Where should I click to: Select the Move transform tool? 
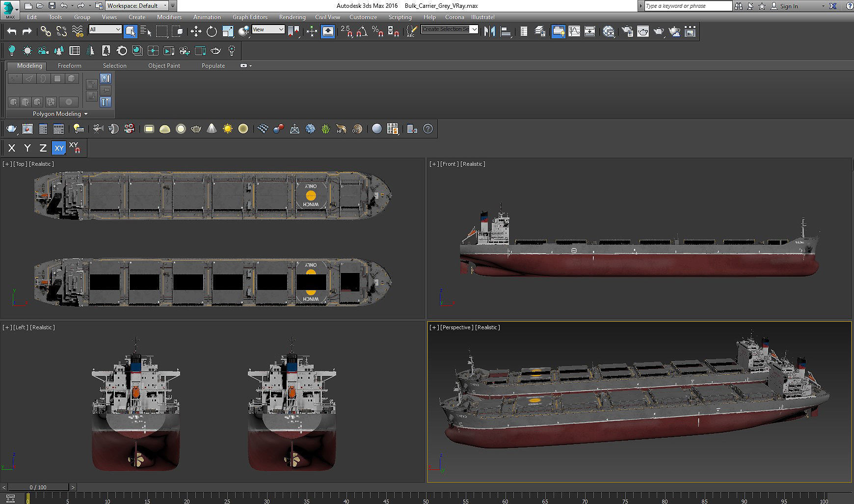(196, 31)
